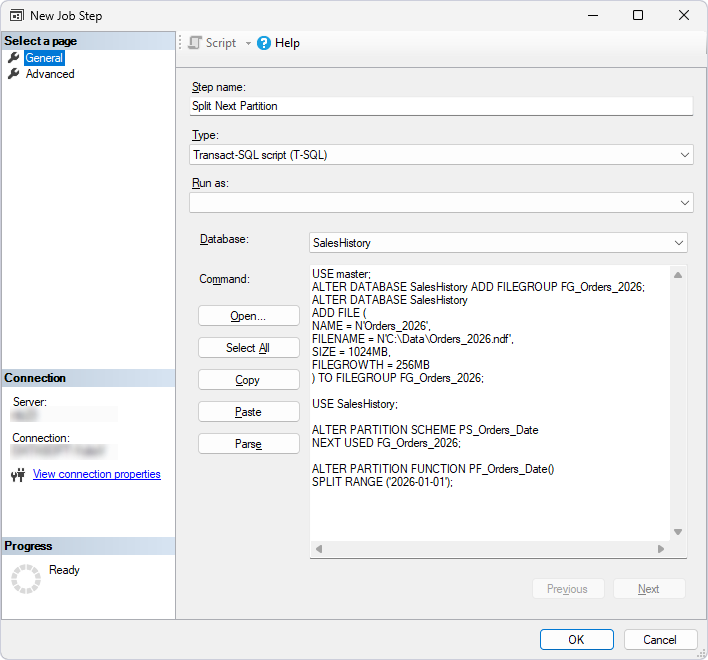Open the Type dropdown
Viewport: 708px width, 660px height.
tap(441, 155)
